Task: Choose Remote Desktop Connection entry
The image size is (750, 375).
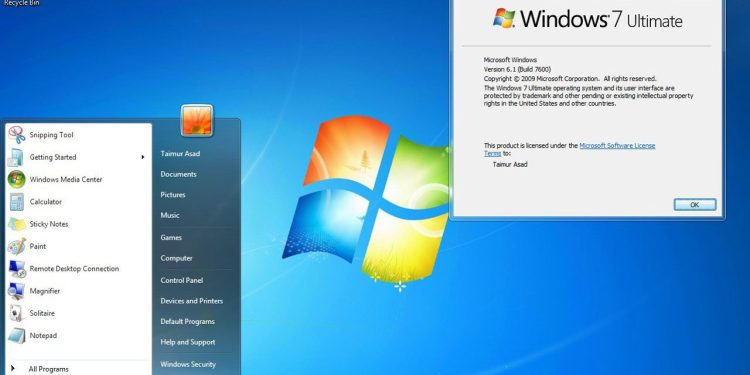Action: tap(74, 269)
